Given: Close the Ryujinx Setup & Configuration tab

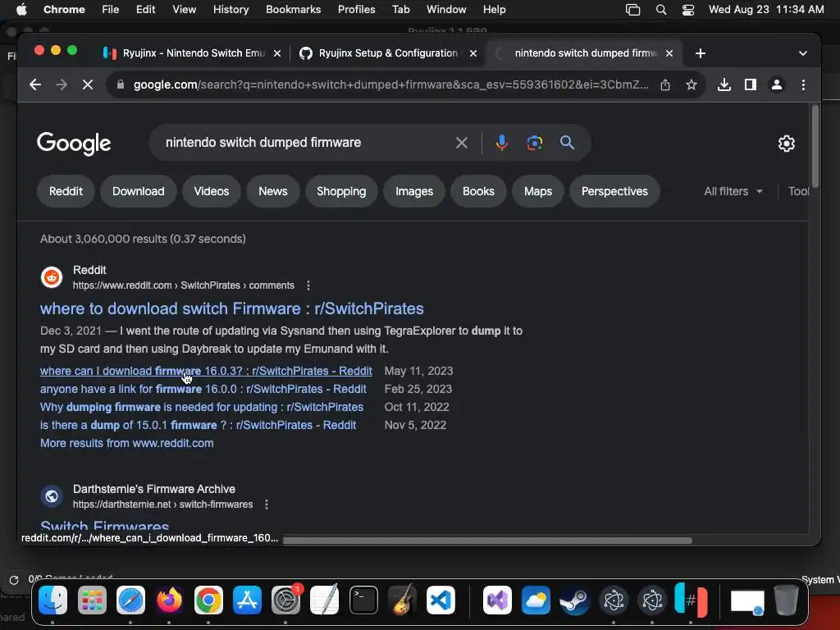Looking at the screenshot, I should pyautogui.click(x=473, y=53).
